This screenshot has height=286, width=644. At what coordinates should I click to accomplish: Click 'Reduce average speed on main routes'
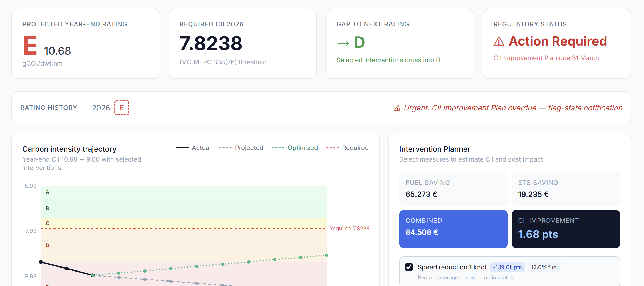(x=465, y=278)
